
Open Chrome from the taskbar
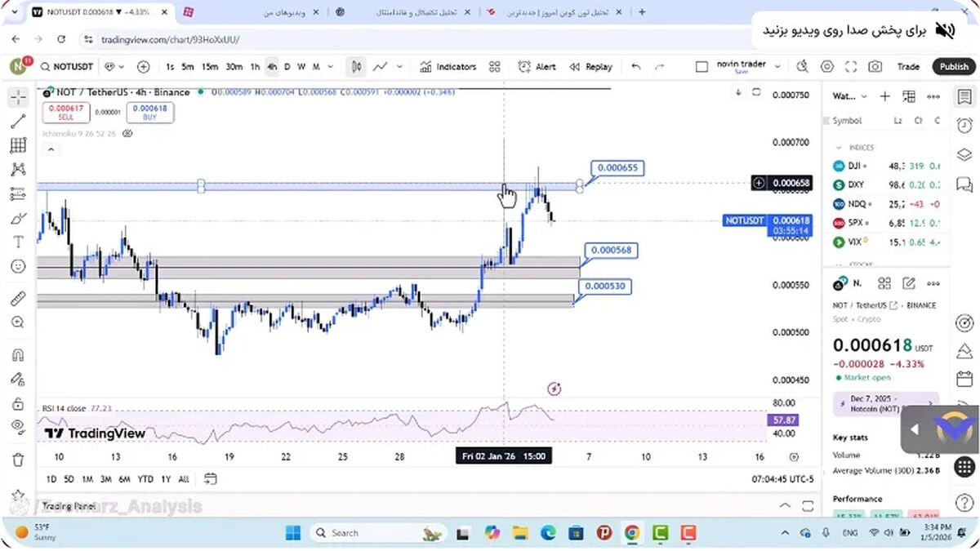click(x=632, y=533)
